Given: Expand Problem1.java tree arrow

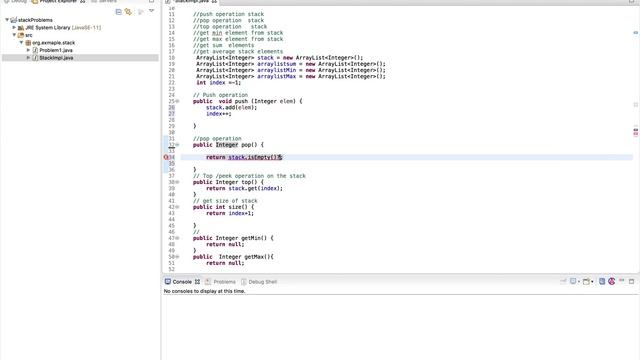Looking at the screenshot, I should pyautogui.click(x=28, y=50).
